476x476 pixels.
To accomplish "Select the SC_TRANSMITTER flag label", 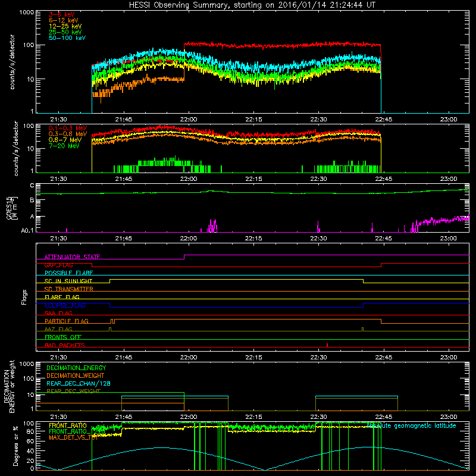I will tap(69, 289).
